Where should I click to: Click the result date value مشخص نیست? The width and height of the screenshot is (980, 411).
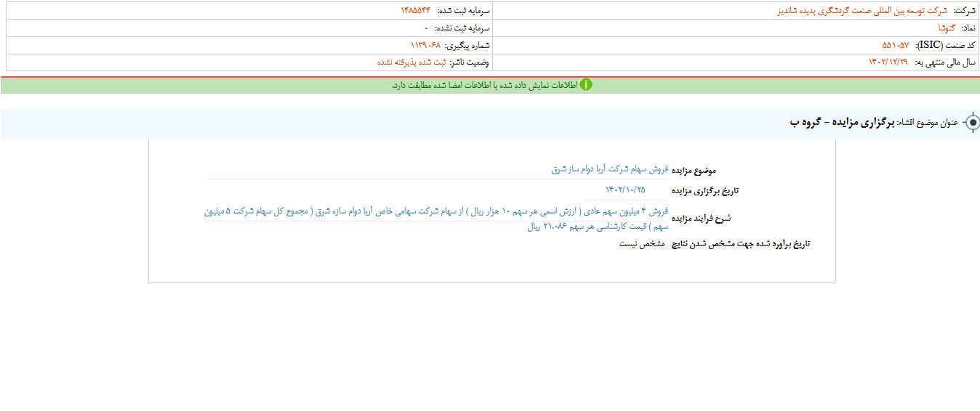(642, 244)
